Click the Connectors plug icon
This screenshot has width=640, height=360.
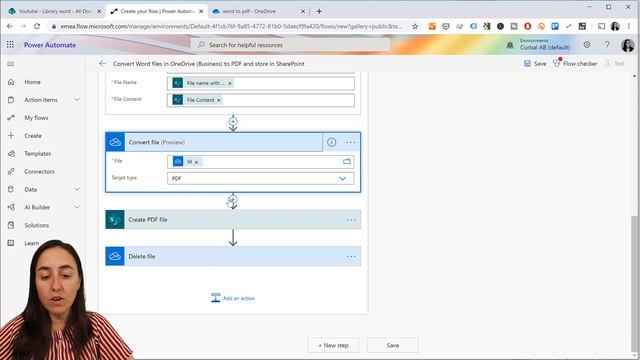point(11,172)
